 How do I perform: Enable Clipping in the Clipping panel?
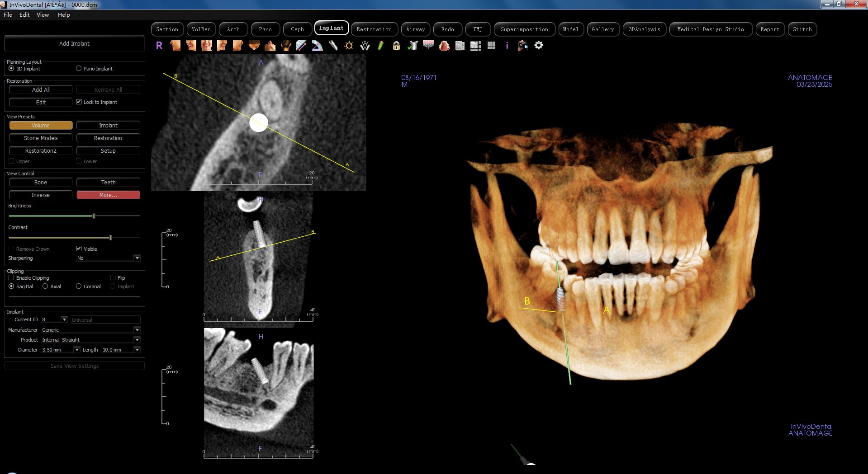pyautogui.click(x=11, y=277)
